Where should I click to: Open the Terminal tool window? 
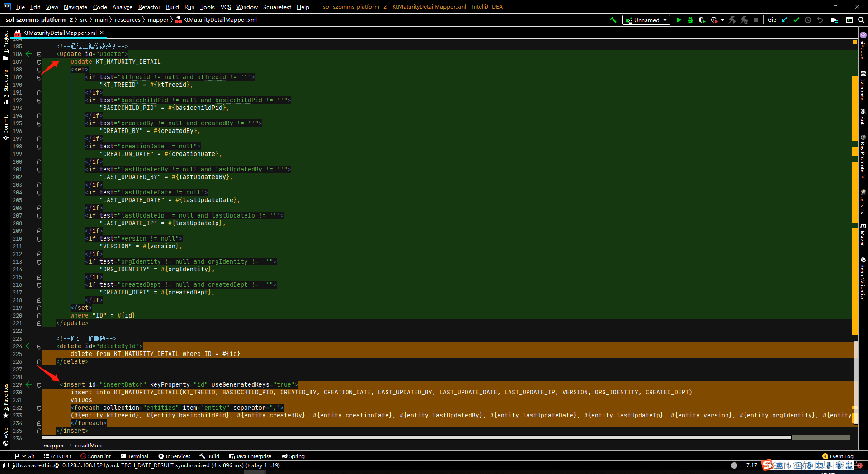[x=134, y=456]
